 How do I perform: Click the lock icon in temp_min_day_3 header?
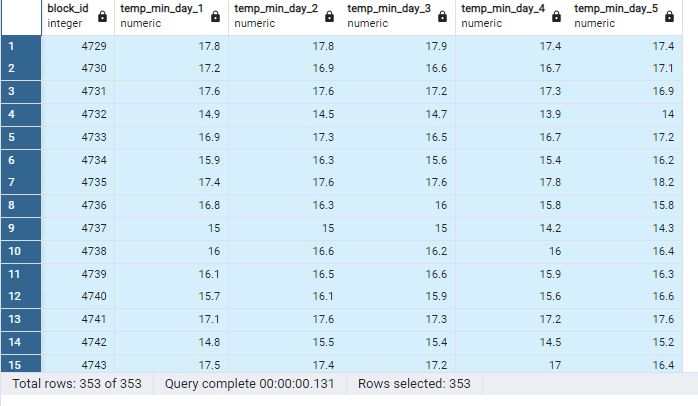click(x=442, y=17)
